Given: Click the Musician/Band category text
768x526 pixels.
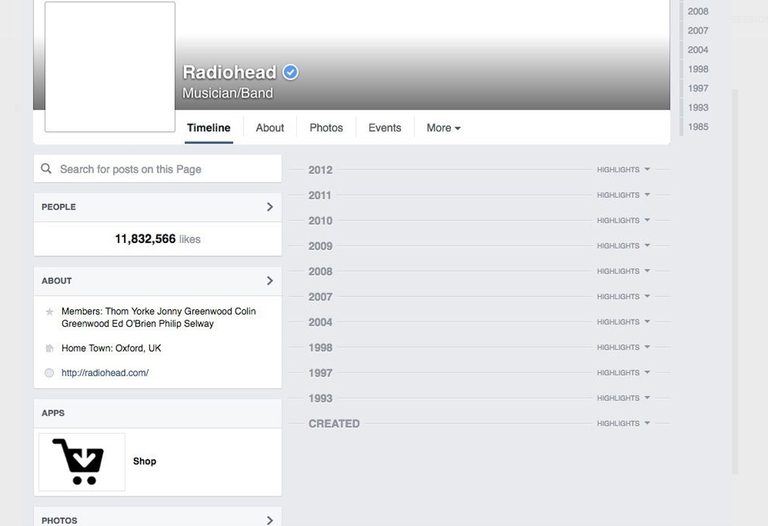Looking at the screenshot, I should 228,93.
